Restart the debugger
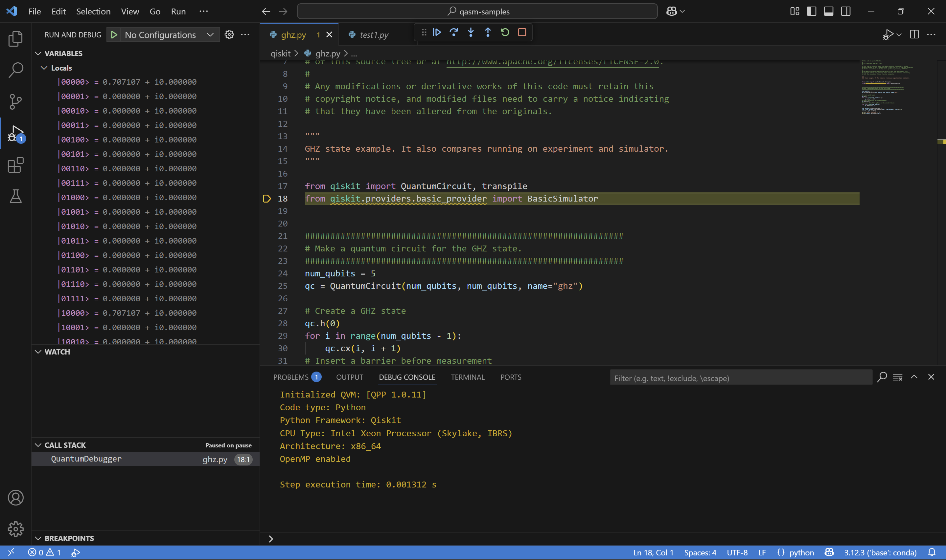The height and width of the screenshot is (560, 946). point(505,32)
